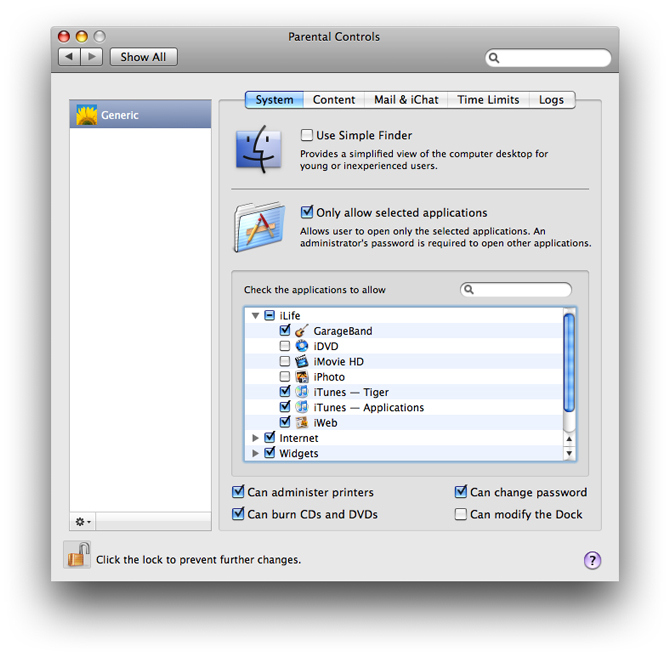Click the iMovie HD label
This screenshot has width=670, height=656.
(338, 362)
